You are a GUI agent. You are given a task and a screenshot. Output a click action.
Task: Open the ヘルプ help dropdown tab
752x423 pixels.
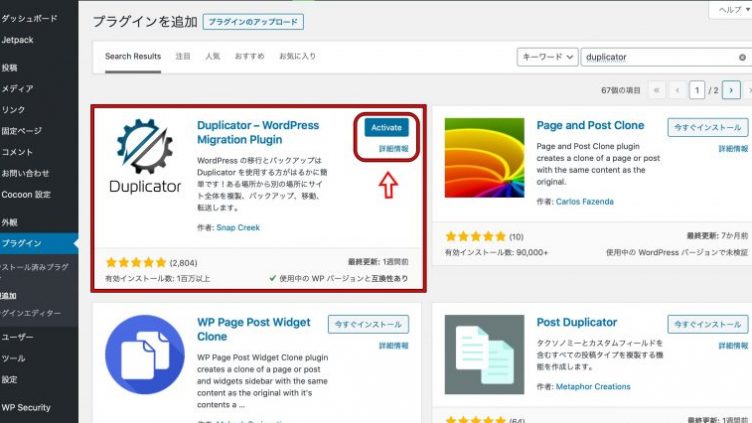[733, 10]
